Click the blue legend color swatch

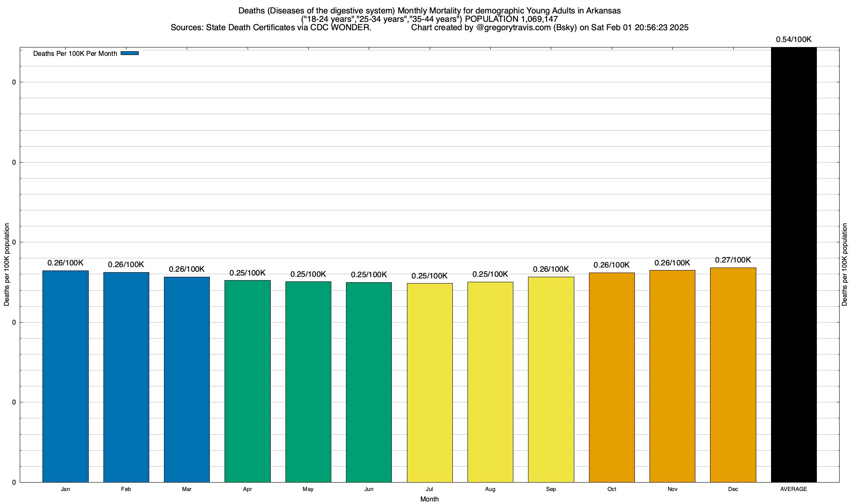(x=129, y=53)
